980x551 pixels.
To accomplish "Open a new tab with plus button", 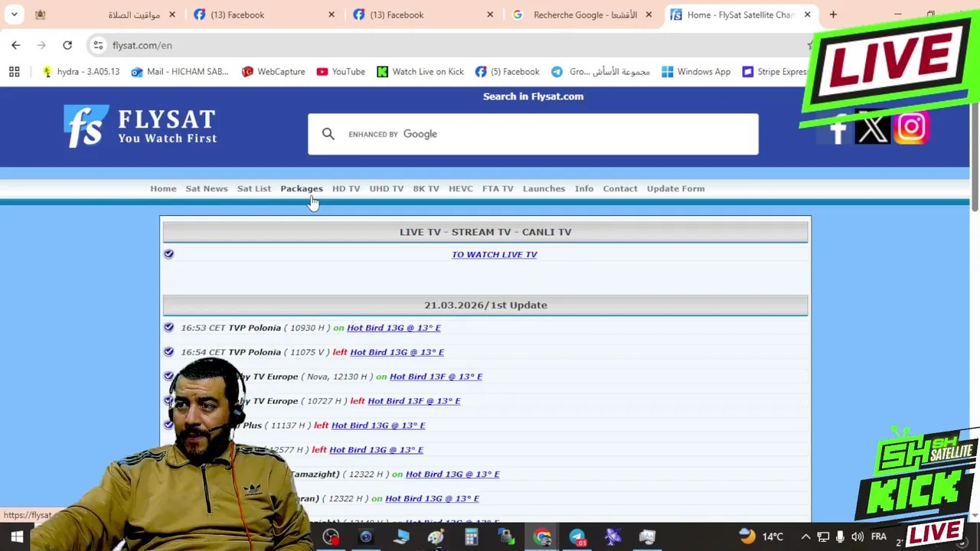I will point(833,15).
